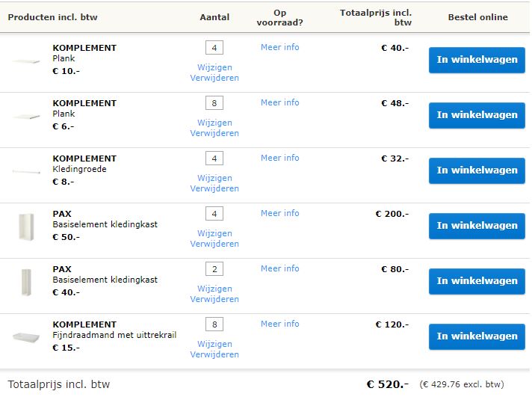Screen dimensions: 532x397
Task: Add Fijndraadmand to winkelwagen
Action: click(477, 336)
